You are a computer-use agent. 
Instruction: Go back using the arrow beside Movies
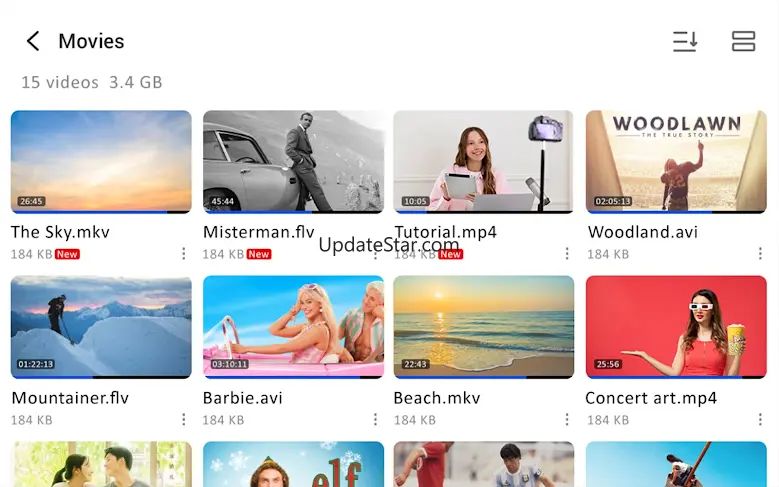pyautogui.click(x=33, y=41)
